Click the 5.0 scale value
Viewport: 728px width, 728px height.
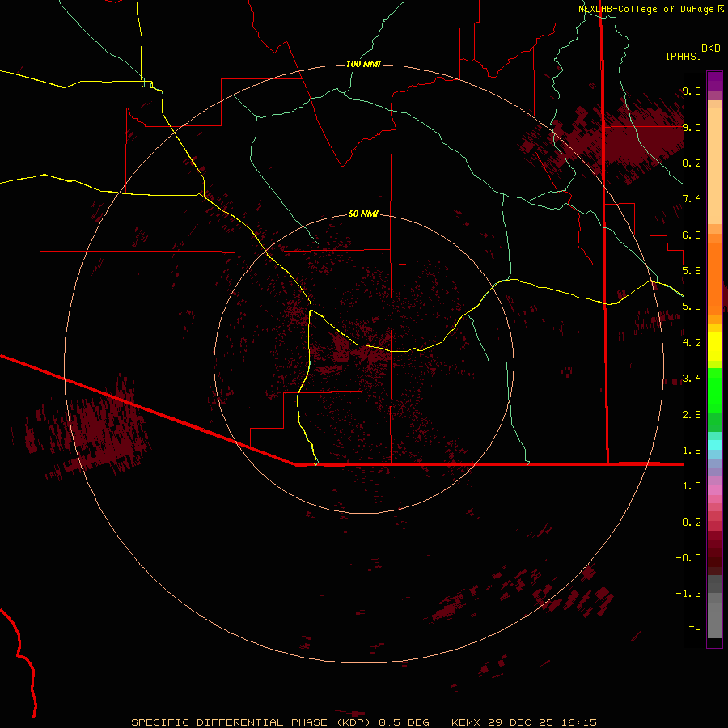point(692,307)
